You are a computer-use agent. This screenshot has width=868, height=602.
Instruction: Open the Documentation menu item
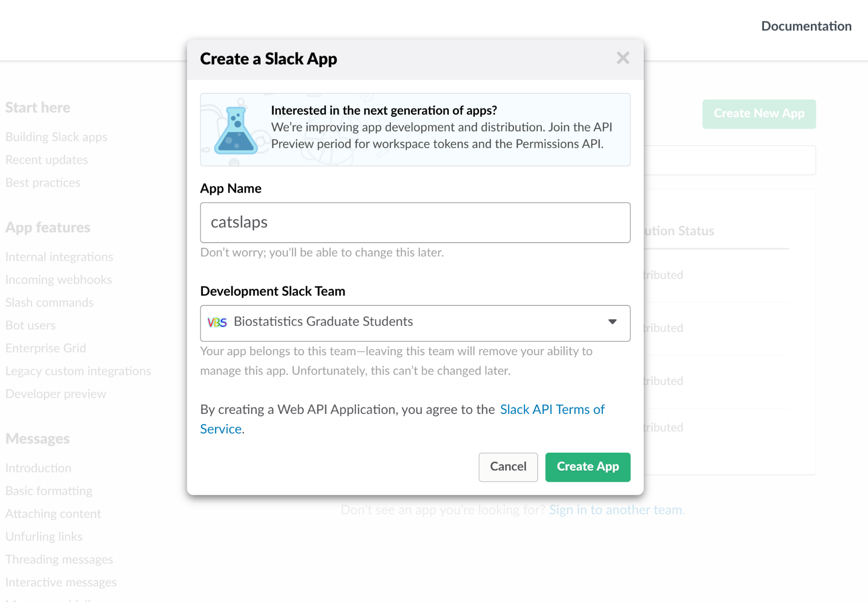(806, 27)
